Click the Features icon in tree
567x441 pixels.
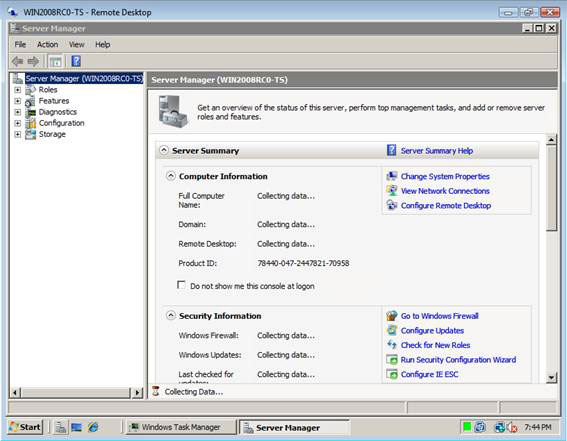(30, 101)
